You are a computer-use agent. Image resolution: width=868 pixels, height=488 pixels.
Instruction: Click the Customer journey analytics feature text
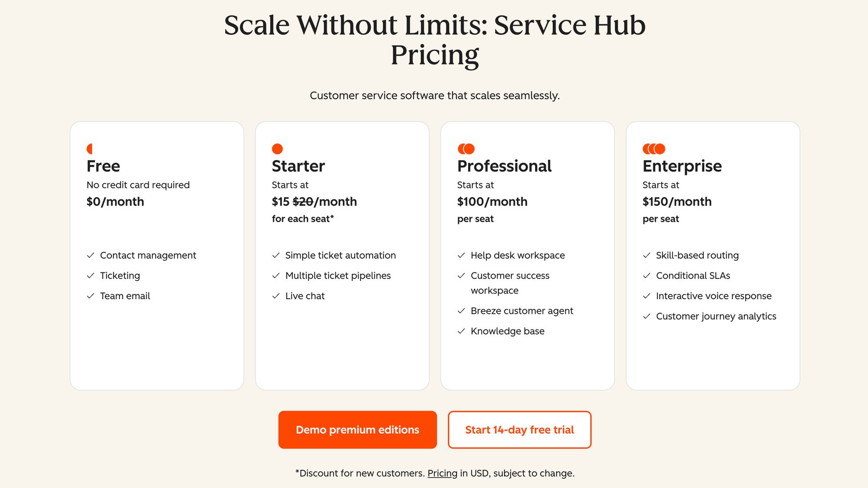tap(716, 316)
